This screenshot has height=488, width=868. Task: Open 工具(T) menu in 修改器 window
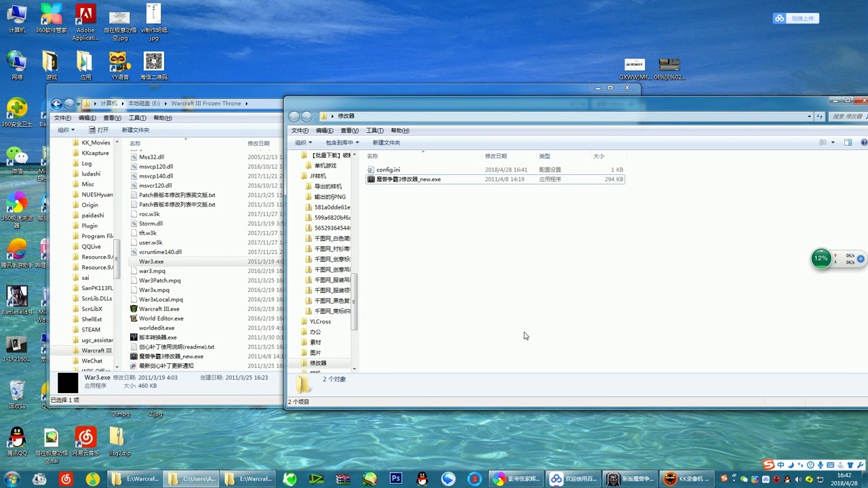(x=375, y=131)
